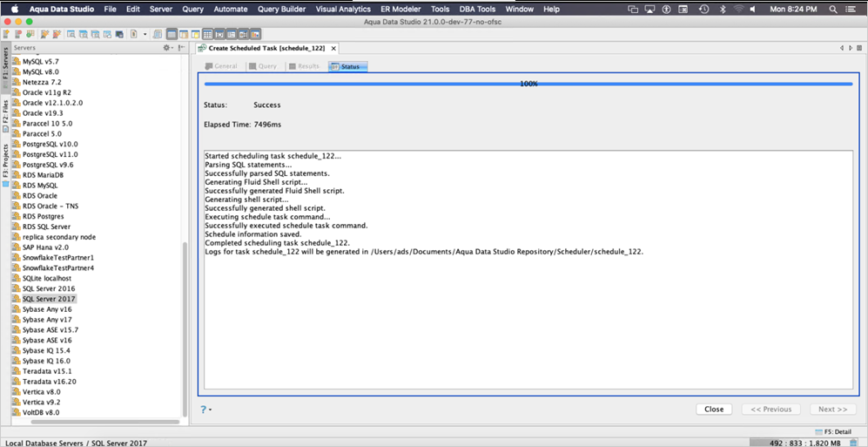Click the document script toolbar icon

tap(134, 34)
